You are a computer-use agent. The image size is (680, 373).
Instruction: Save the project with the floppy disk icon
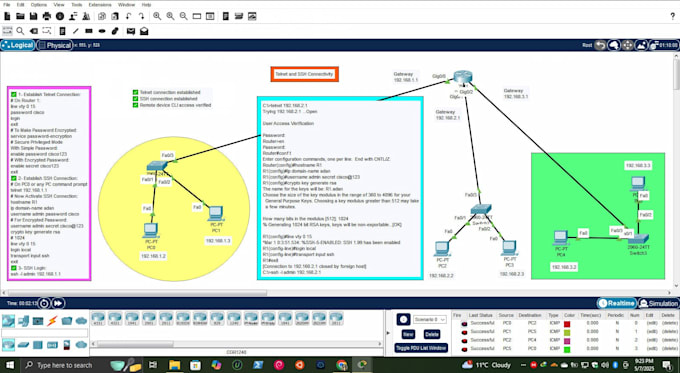click(33, 16)
